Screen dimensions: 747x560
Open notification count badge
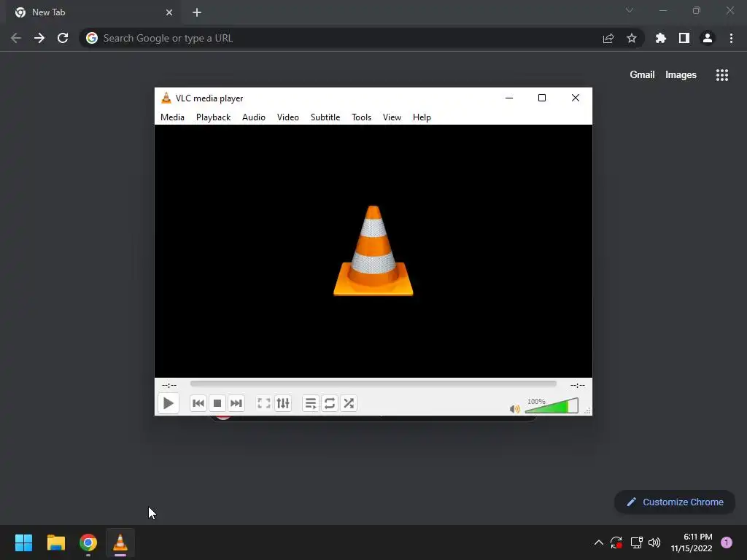(727, 542)
